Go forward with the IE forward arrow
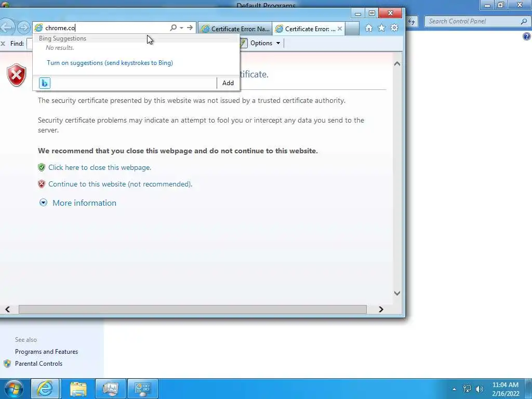 click(x=23, y=28)
